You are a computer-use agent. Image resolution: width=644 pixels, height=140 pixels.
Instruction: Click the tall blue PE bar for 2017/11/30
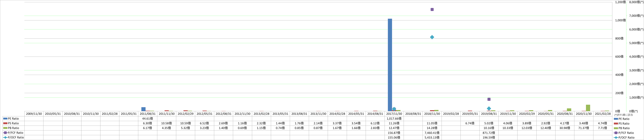point(390,65)
